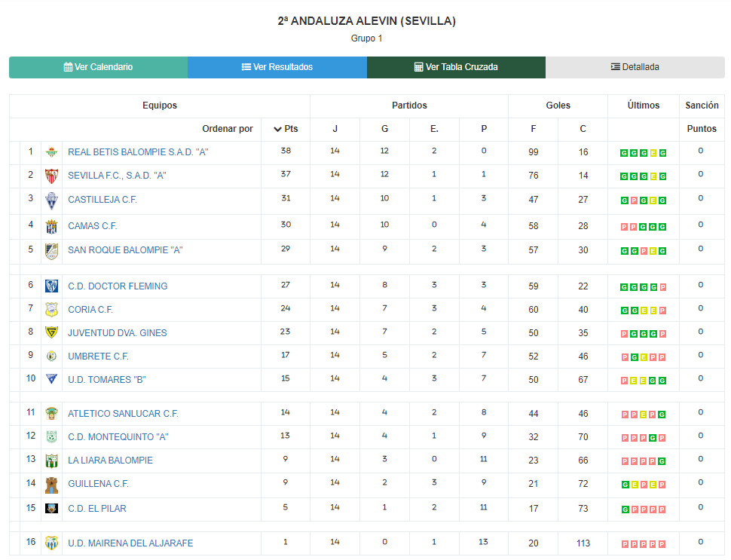Click the La Liara Balompie crest
The image size is (731, 560).
[51, 461]
